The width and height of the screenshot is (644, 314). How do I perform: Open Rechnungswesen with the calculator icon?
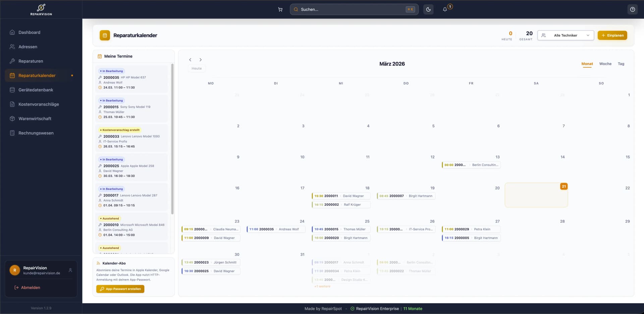12,133
